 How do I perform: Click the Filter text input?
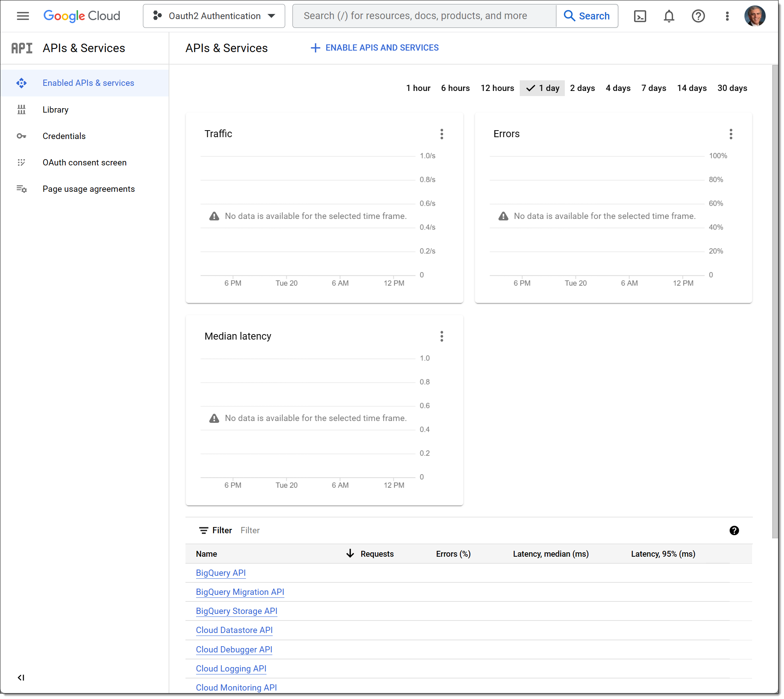click(480, 530)
